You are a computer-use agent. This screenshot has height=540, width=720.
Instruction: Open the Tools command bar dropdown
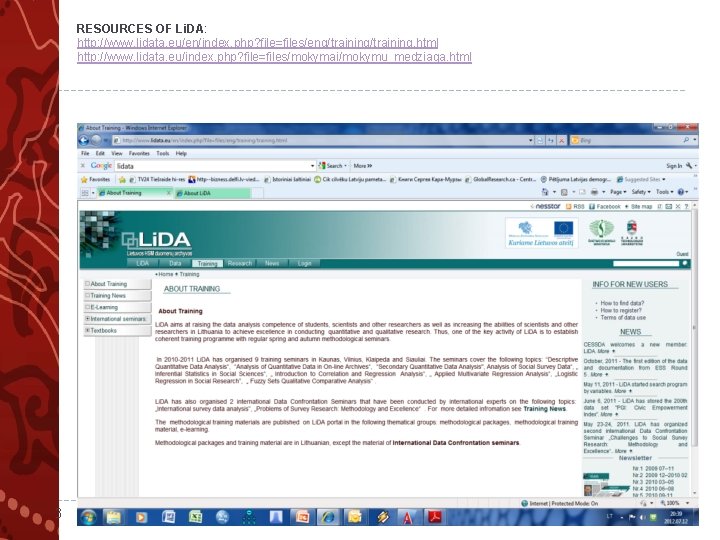tap(665, 192)
